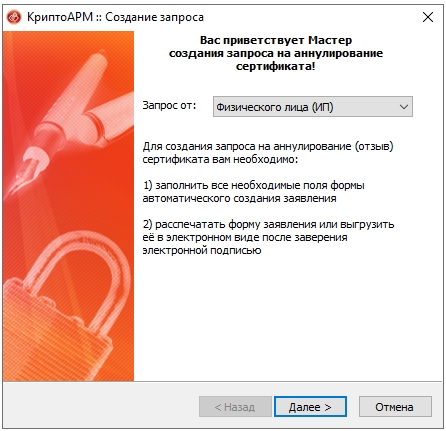
Task: Click the greyed-out < Назад button
Action: click(x=235, y=407)
